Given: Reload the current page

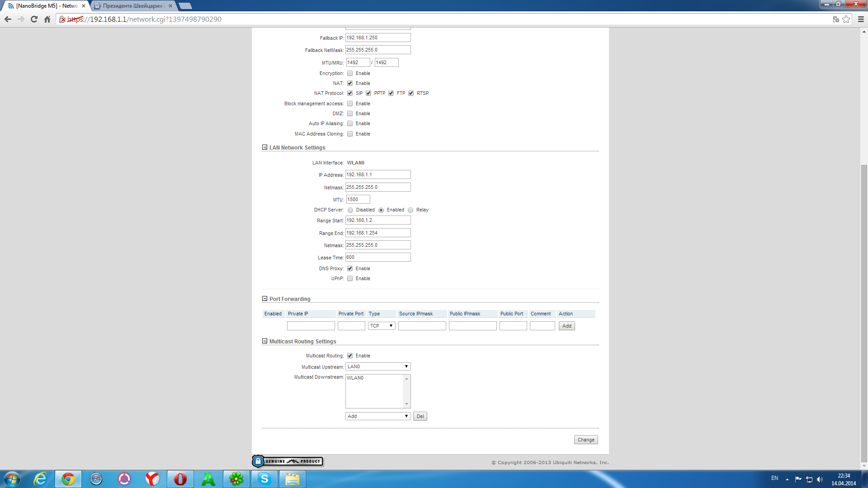Looking at the screenshot, I should point(34,19).
